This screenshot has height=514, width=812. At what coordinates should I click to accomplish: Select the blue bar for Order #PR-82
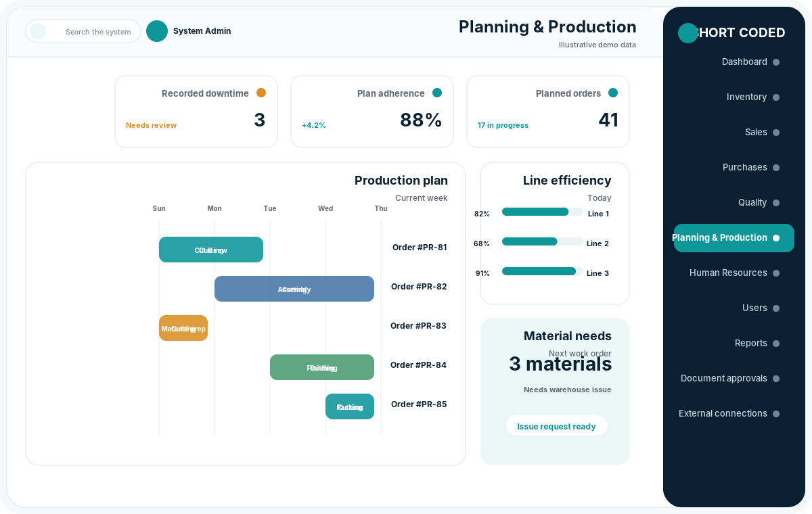[x=294, y=289]
